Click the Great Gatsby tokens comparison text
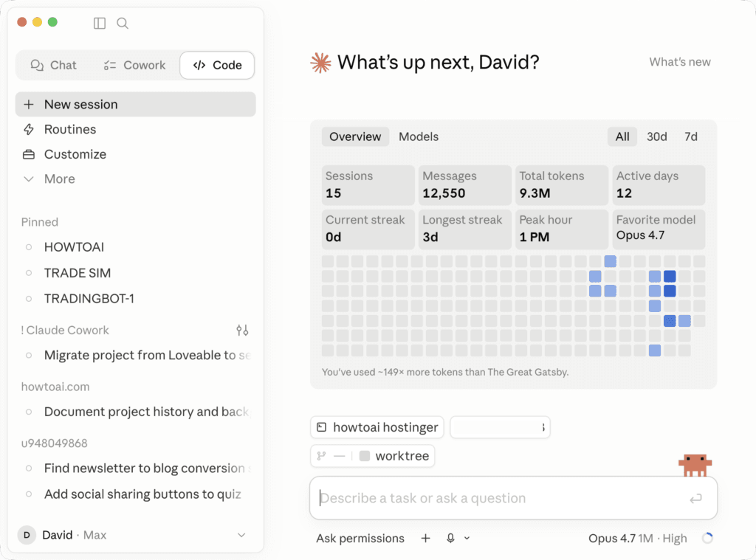This screenshot has height=560, width=756. [445, 372]
